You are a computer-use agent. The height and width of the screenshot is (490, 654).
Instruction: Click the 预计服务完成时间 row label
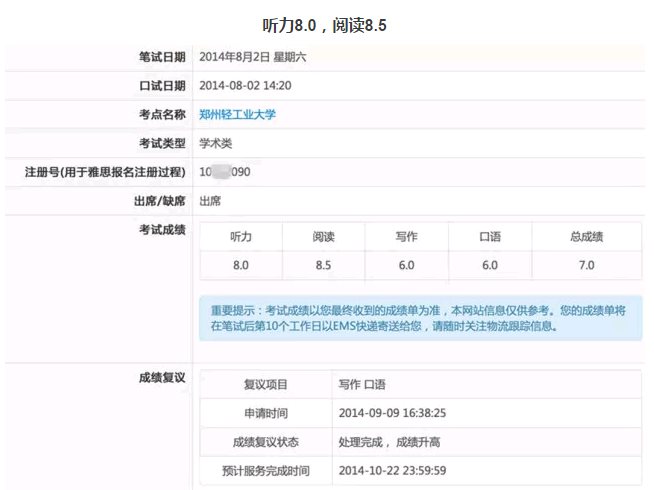pyautogui.click(x=266, y=471)
